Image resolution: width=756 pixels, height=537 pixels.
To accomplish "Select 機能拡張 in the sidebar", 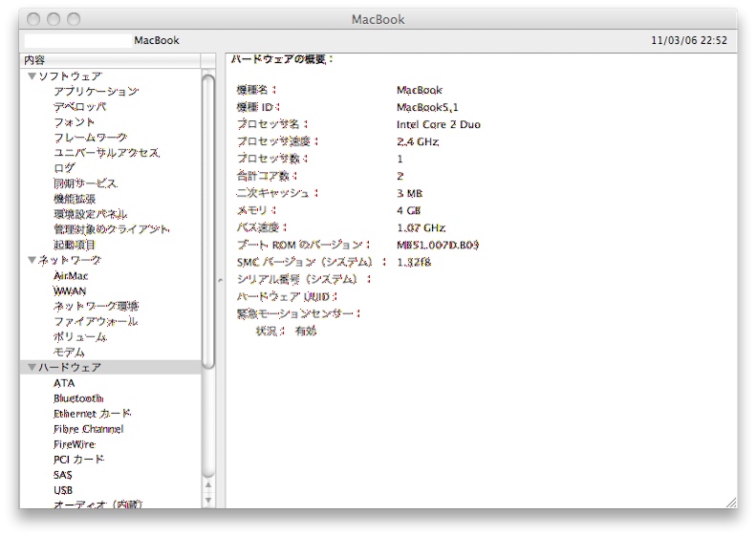I will [75, 199].
